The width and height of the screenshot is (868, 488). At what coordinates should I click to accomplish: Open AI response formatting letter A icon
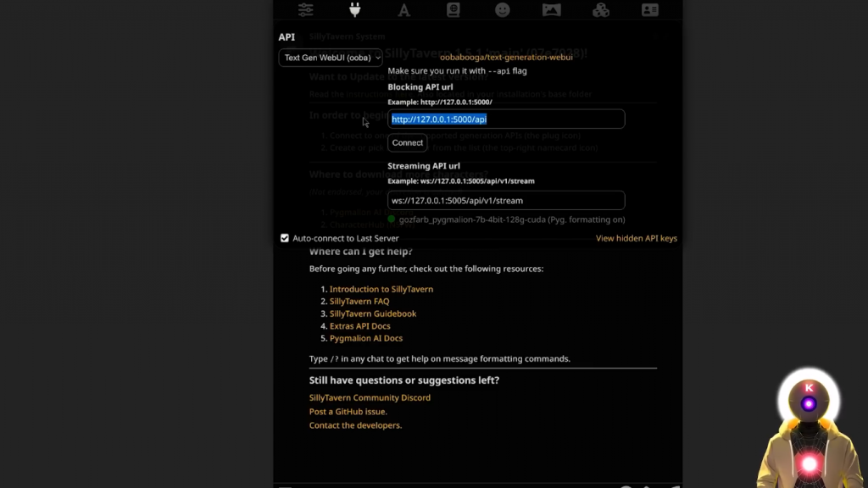(404, 10)
